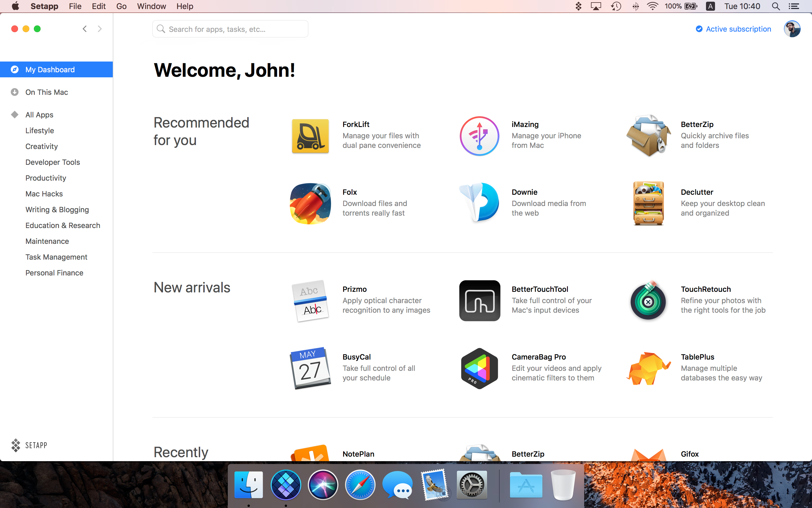Click the Setapp icon in the Dock
The height and width of the screenshot is (508, 812).
(286, 485)
